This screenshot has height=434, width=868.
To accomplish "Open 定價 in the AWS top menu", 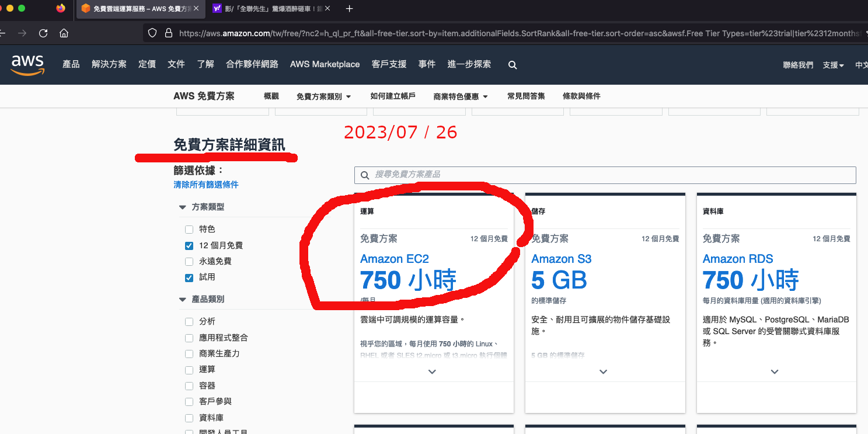I will coord(147,64).
